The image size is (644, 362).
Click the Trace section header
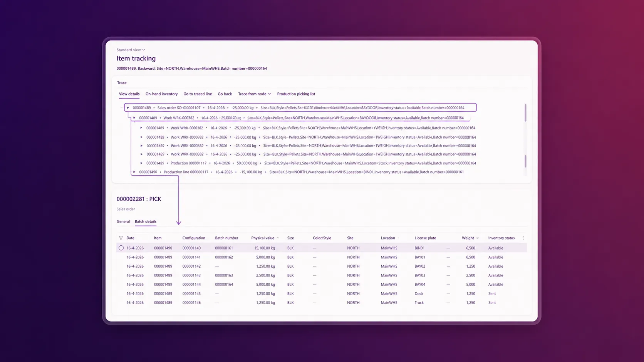pyautogui.click(x=122, y=83)
